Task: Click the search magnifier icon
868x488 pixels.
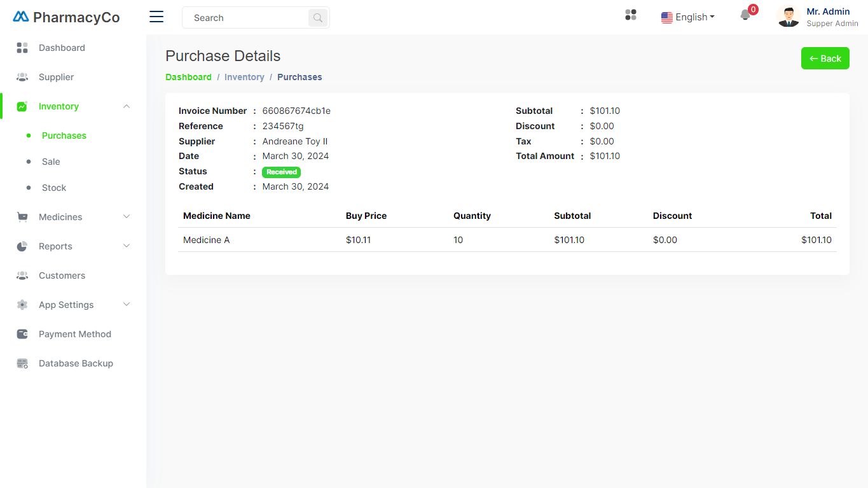Action: coord(318,18)
